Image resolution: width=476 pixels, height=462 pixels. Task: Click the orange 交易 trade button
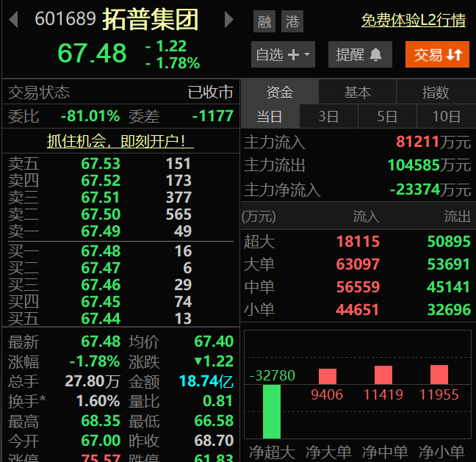437,54
